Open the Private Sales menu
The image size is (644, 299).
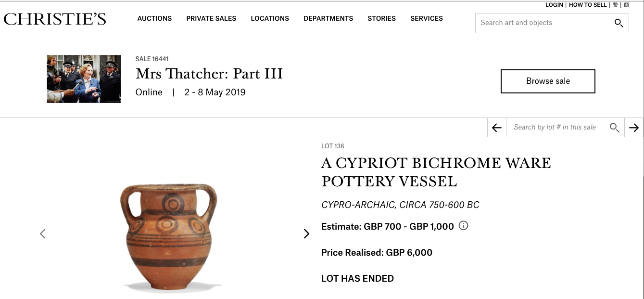(211, 18)
